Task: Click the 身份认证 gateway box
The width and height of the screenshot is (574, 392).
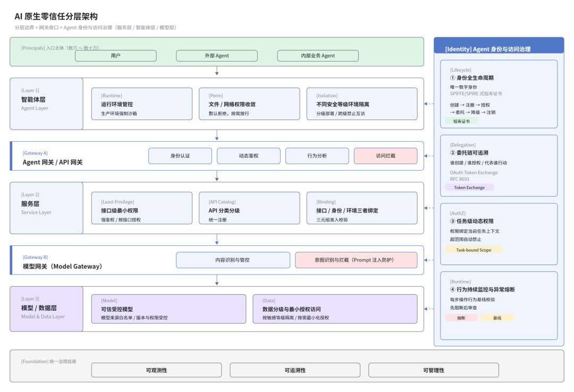Action: tap(180, 156)
